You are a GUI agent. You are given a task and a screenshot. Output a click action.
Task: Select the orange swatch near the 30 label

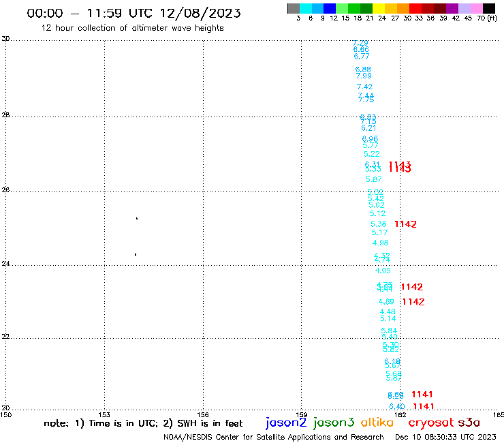pyautogui.click(x=403, y=8)
